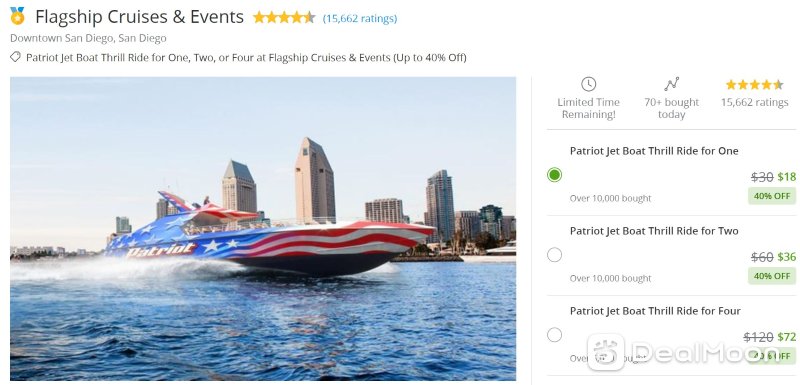This screenshot has width=800, height=385.
Task: Click the Patriot jet boat photo
Action: tap(263, 228)
